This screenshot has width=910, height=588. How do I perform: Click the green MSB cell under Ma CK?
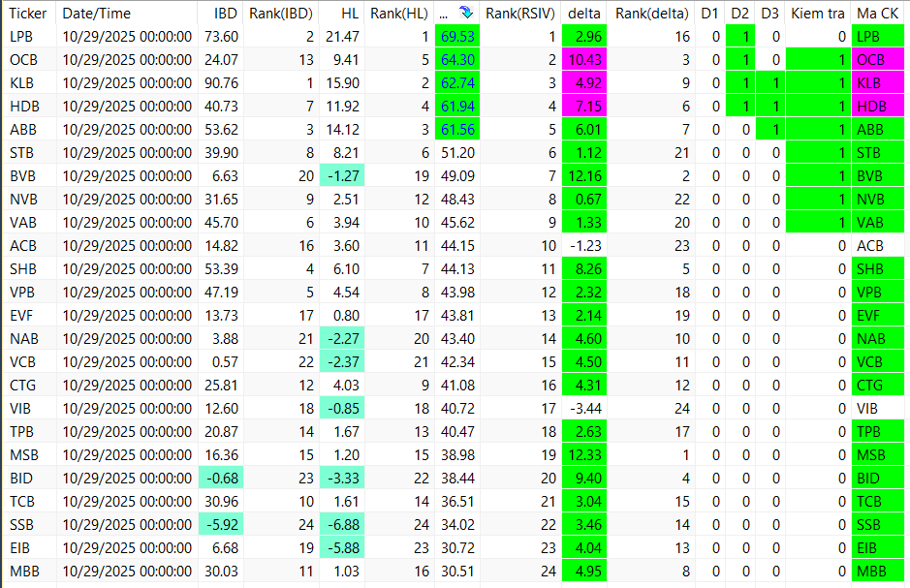(x=877, y=454)
